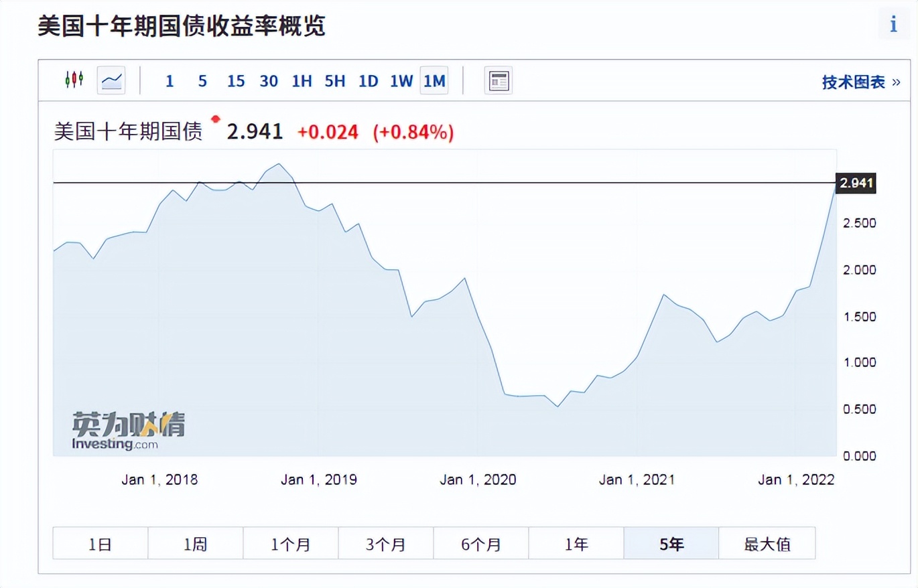Choose the 1H interval
The image size is (918, 588).
coord(302,81)
